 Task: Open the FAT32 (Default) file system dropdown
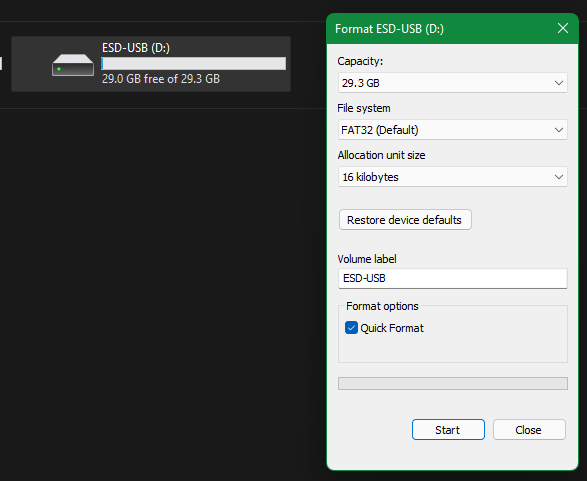(x=453, y=130)
